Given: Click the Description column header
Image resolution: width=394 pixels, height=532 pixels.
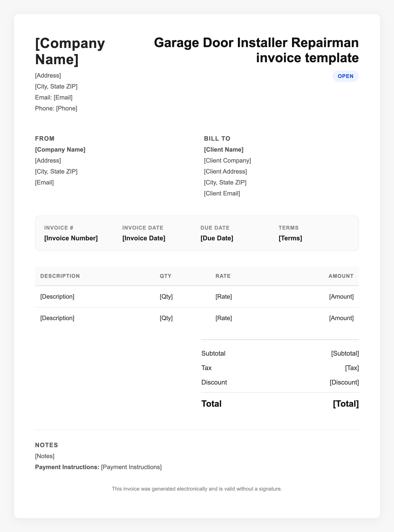Looking at the screenshot, I should tap(60, 276).
